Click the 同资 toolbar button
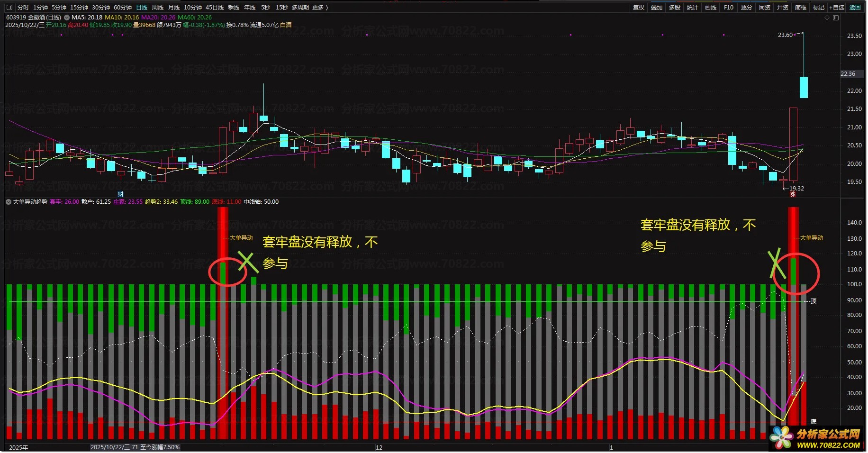The image size is (868, 453). pyautogui.click(x=765, y=8)
